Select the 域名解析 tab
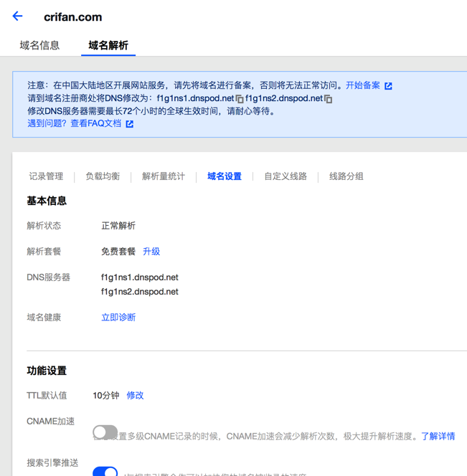The width and height of the screenshot is (467, 476). (x=108, y=46)
